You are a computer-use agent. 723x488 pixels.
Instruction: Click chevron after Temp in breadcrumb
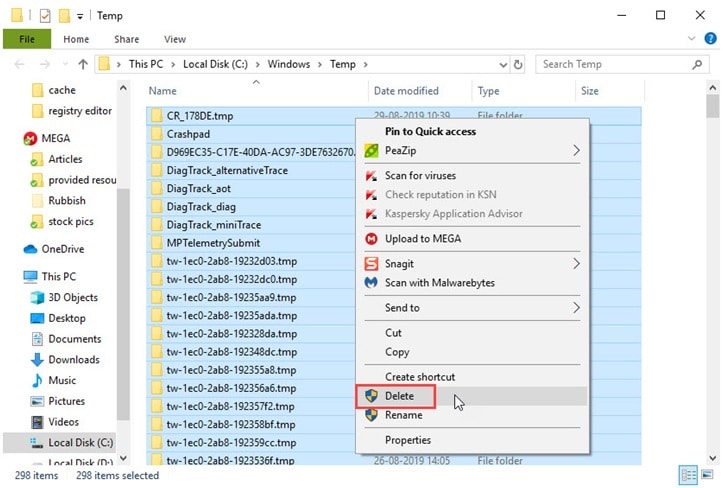366,65
